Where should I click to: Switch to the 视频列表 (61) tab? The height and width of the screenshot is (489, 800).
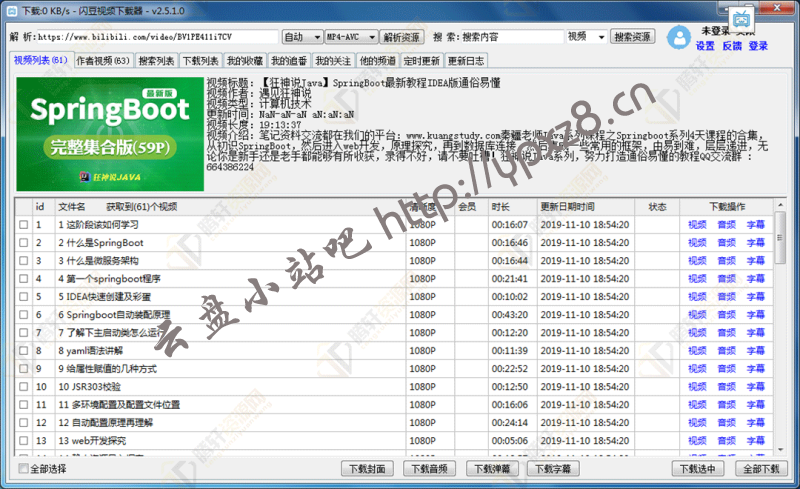41,60
